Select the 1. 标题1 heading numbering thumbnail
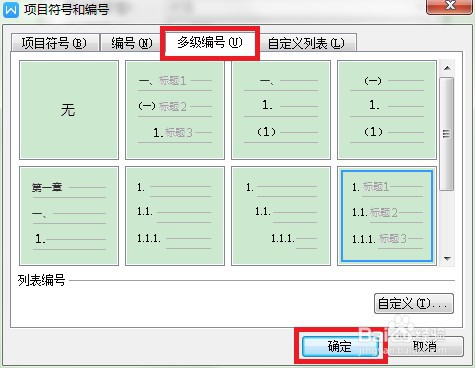The width and height of the screenshot is (475, 368). point(387,216)
